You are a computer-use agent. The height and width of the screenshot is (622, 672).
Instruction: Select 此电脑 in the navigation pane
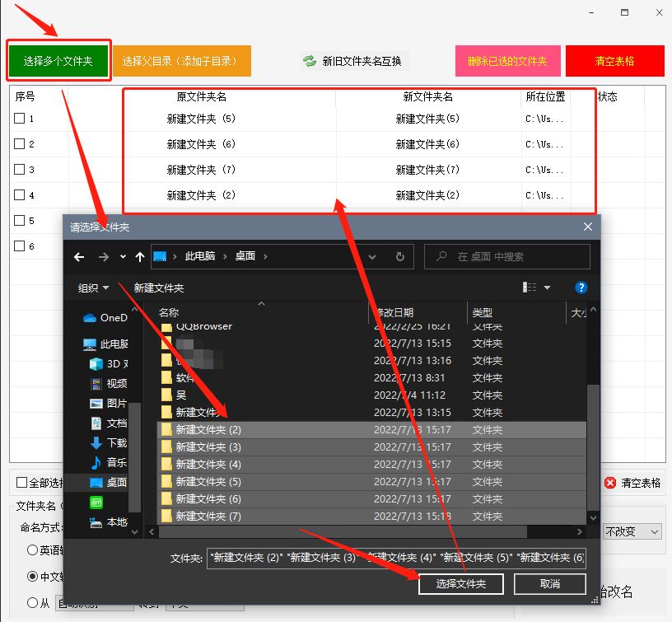pos(105,344)
